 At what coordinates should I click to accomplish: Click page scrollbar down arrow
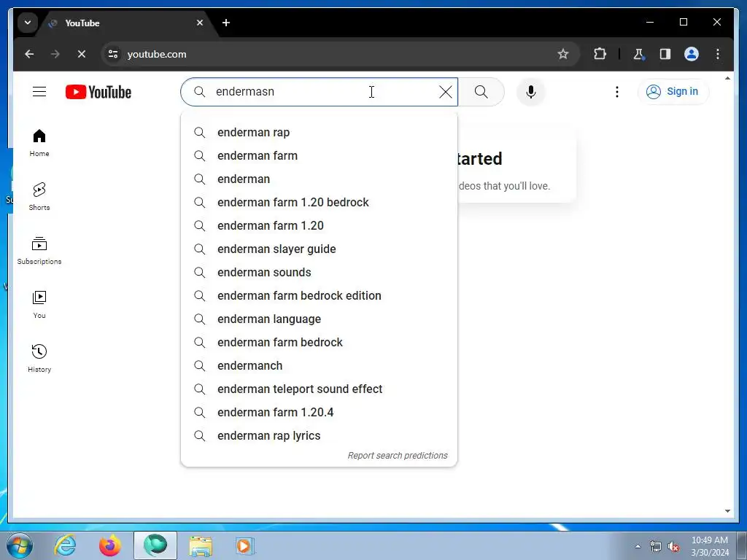[x=727, y=511]
